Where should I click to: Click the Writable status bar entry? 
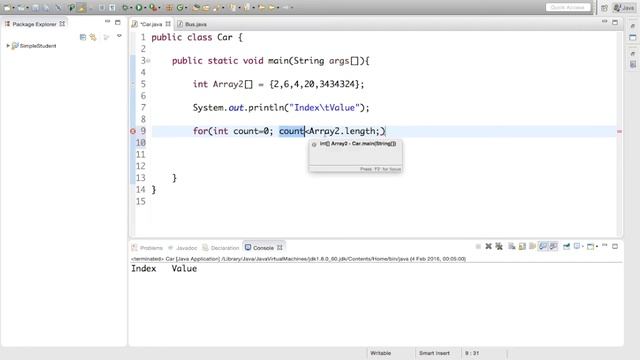pyautogui.click(x=380, y=353)
